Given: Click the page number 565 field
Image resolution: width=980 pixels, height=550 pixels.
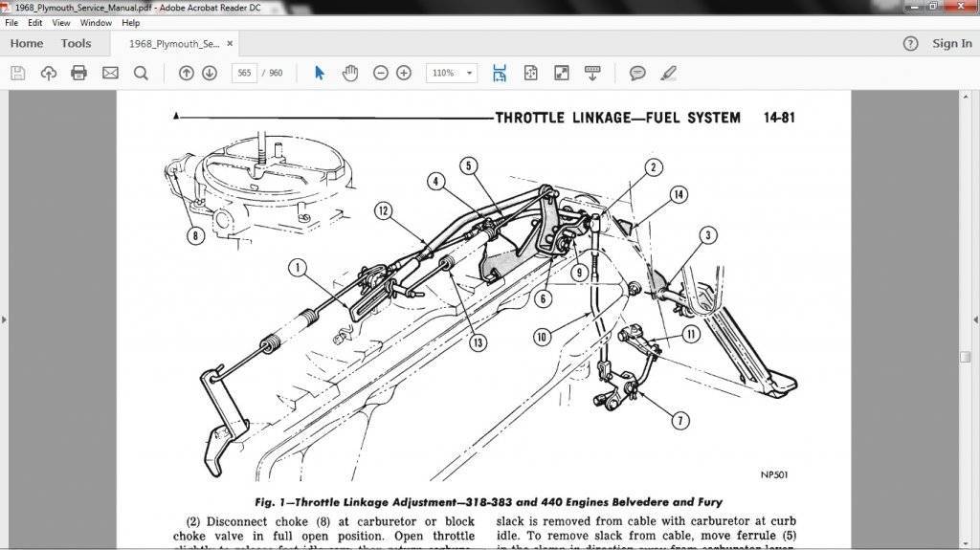Looking at the screenshot, I should click(x=244, y=73).
